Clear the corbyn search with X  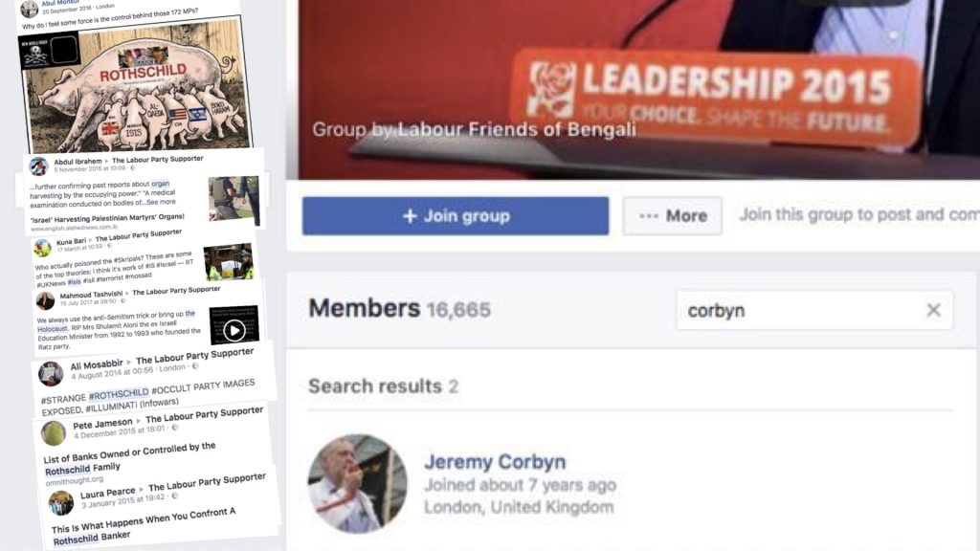click(933, 310)
